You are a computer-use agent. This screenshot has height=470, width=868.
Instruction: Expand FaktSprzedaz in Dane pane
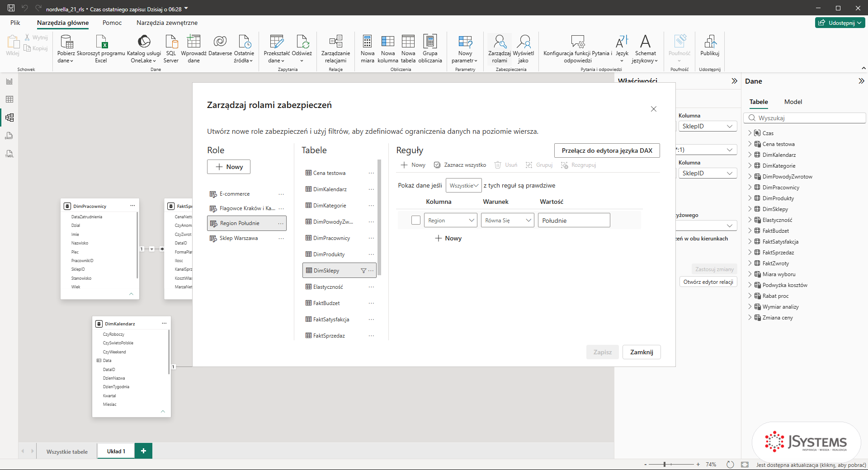click(x=750, y=252)
